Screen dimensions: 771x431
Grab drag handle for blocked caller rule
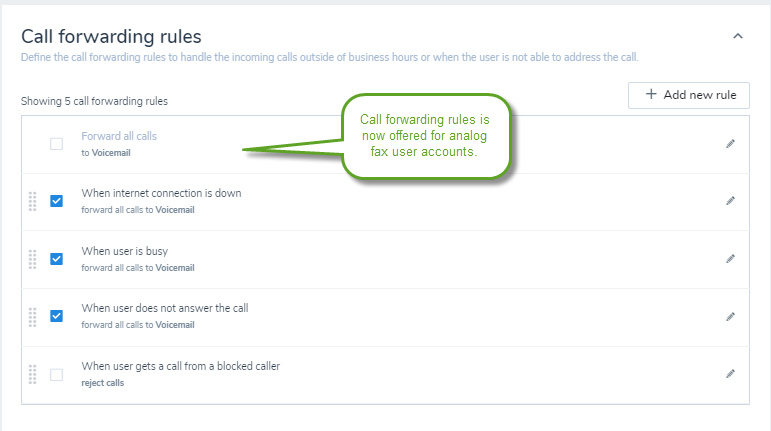pyautogui.click(x=32, y=374)
